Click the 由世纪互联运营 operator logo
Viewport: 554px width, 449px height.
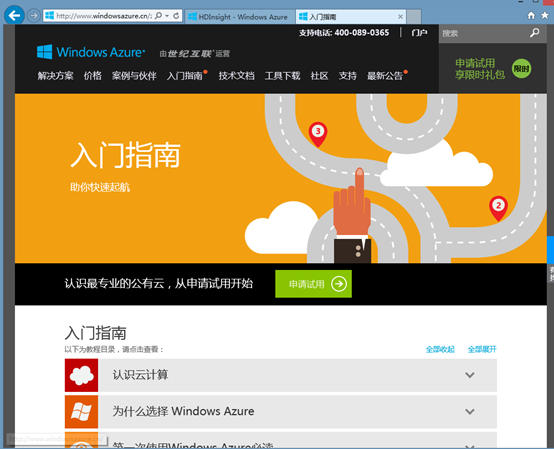click(x=194, y=54)
